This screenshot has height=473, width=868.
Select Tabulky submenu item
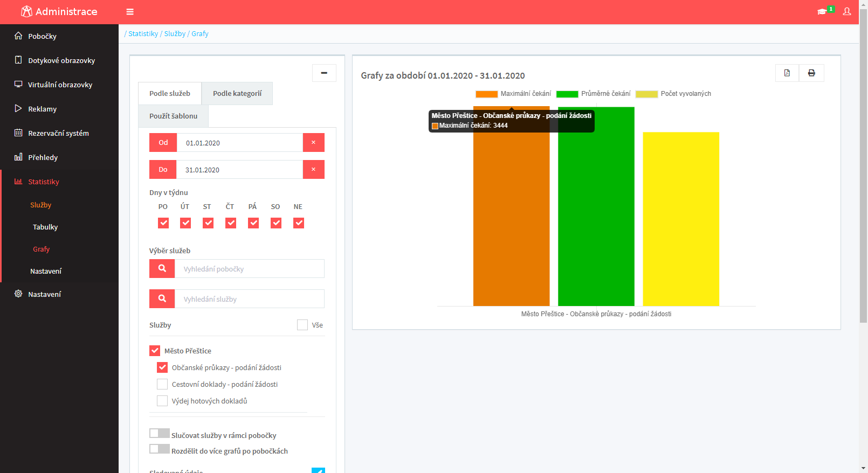[x=45, y=227]
